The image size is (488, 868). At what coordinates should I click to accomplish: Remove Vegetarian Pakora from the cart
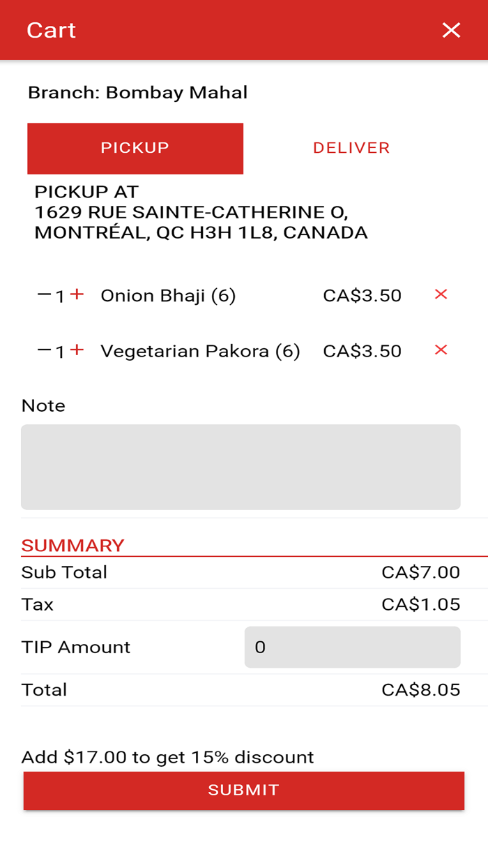tap(441, 351)
